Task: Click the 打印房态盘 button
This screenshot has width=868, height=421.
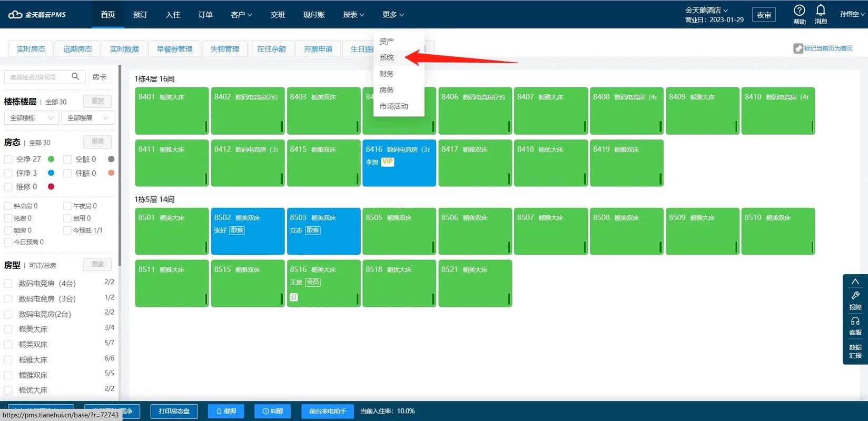Action: click(x=174, y=411)
